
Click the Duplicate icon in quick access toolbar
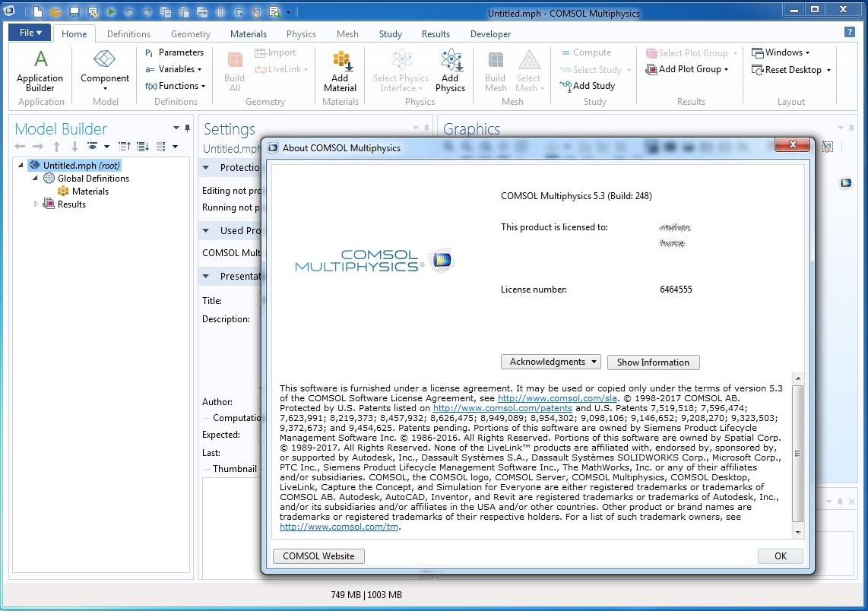(x=202, y=11)
